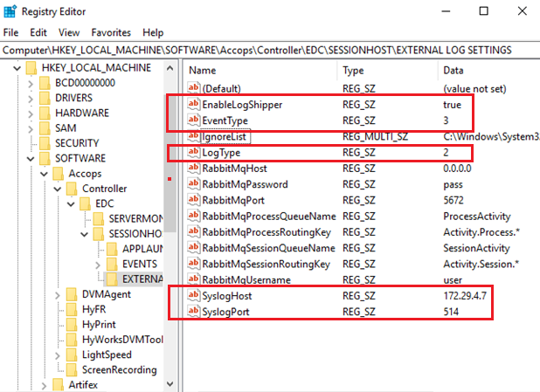Click the EnableLogShipper string value icon
The height and width of the screenshot is (392, 540).
[193, 104]
